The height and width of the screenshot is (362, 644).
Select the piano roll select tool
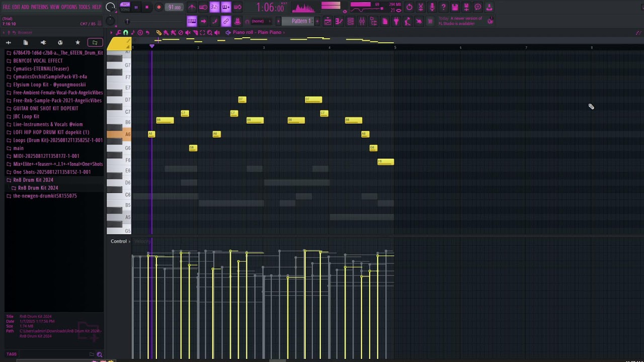click(x=202, y=33)
